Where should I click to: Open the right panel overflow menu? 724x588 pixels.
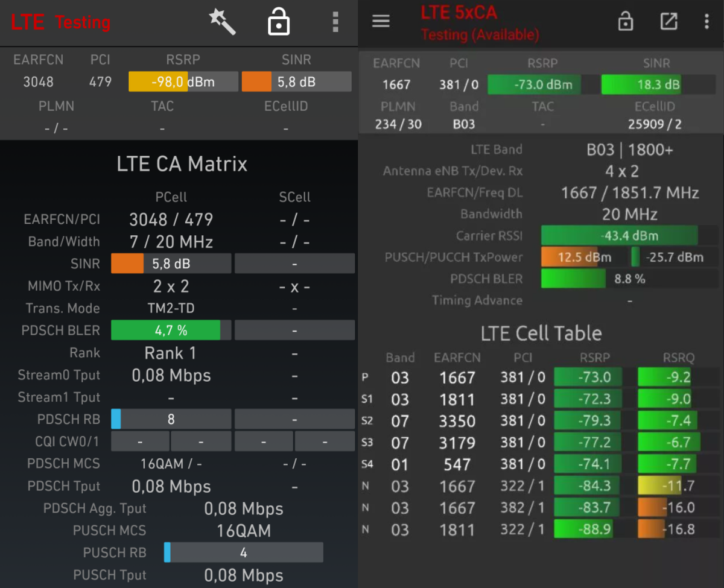pos(707,21)
